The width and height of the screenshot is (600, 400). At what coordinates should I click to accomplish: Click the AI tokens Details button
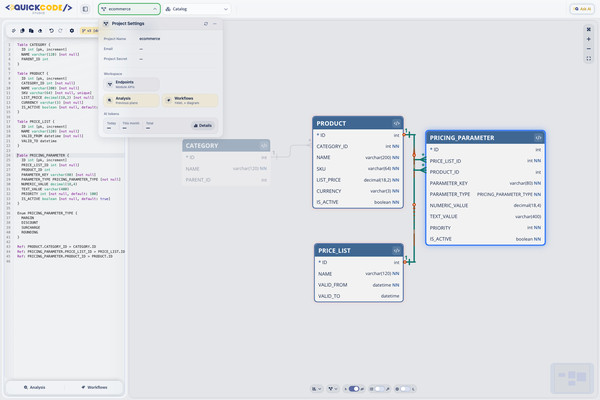[x=203, y=126]
